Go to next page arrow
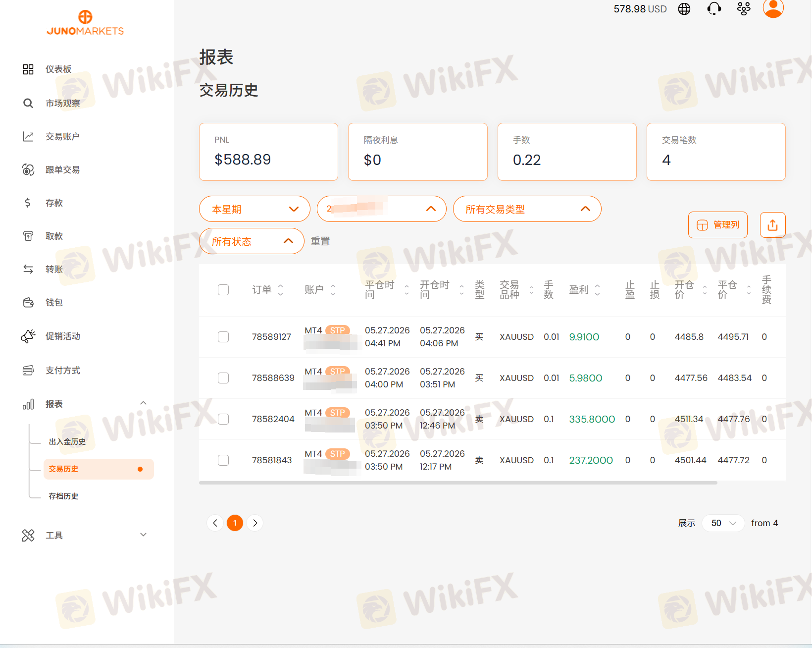The width and height of the screenshot is (812, 648). [x=255, y=523]
